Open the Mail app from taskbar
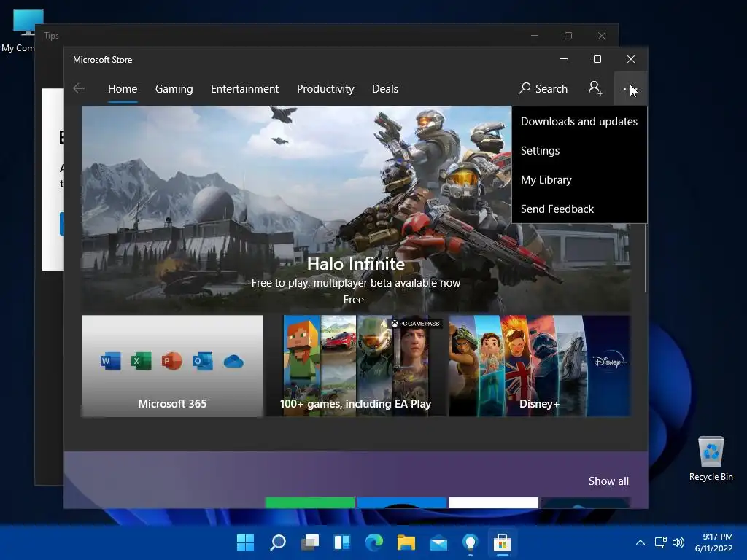The height and width of the screenshot is (560, 747). [x=438, y=542]
